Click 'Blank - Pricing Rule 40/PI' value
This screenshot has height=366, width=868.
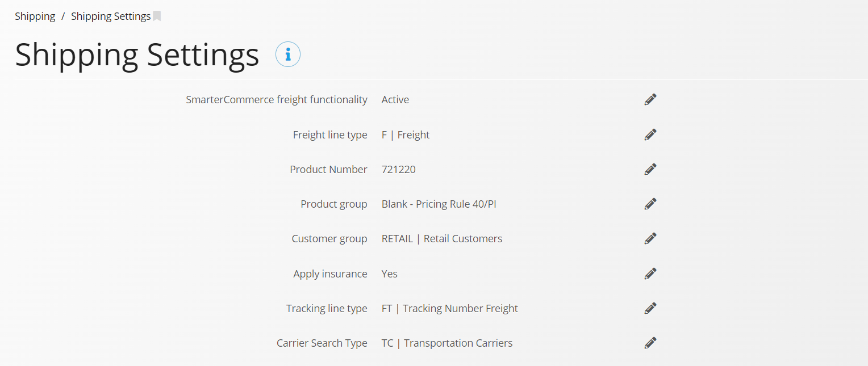(439, 204)
